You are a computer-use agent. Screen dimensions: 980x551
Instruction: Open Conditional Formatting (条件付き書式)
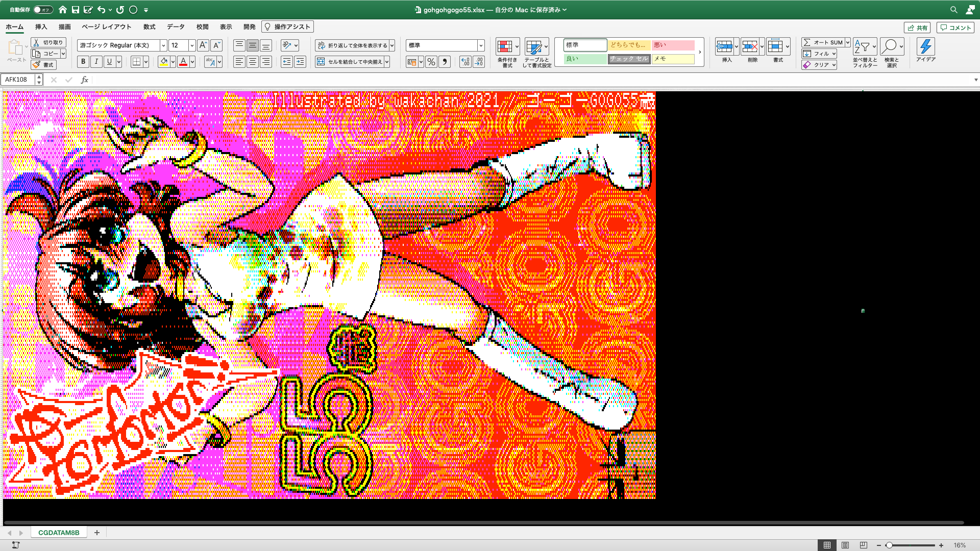coord(507,53)
